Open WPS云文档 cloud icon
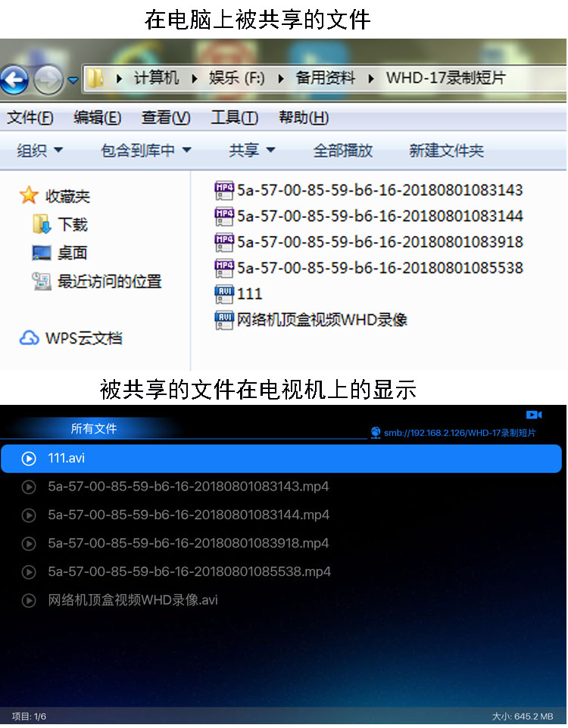 (29, 338)
